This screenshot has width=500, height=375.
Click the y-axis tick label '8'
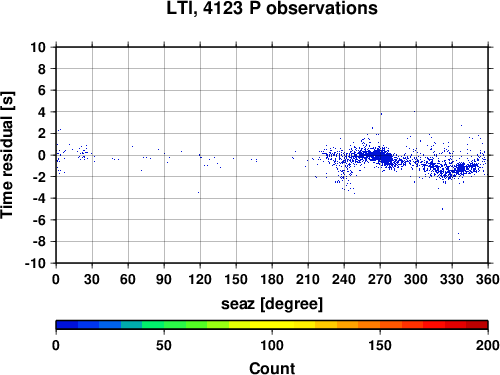tap(42, 69)
